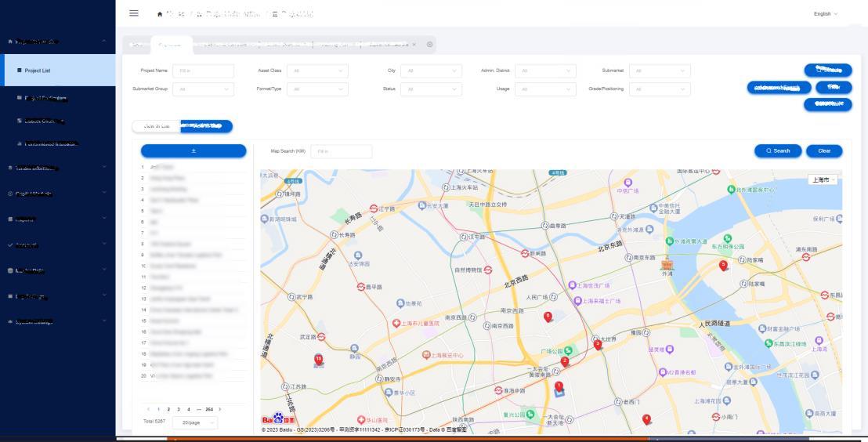Screen dimensions: 868x442
Task: Click the home icon in the breadcrumb
Action: tap(160, 14)
